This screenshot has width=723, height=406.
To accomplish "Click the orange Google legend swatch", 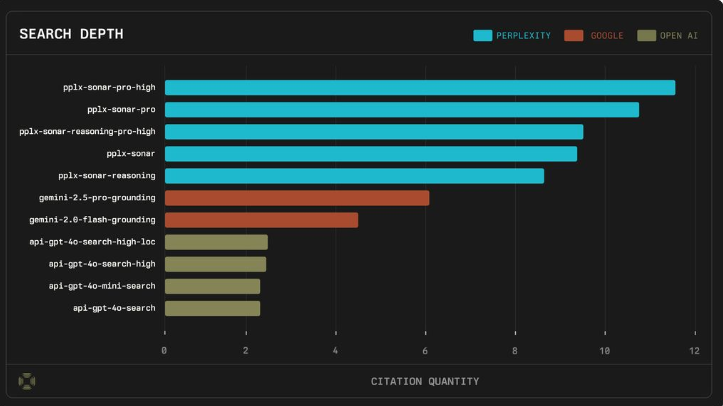I will (x=573, y=36).
